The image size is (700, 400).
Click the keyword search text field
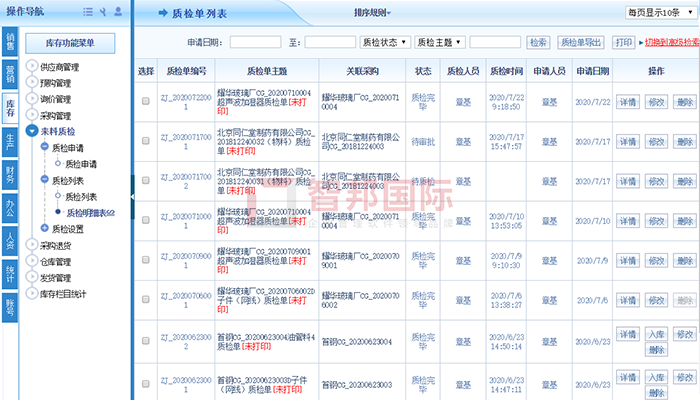point(495,42)
